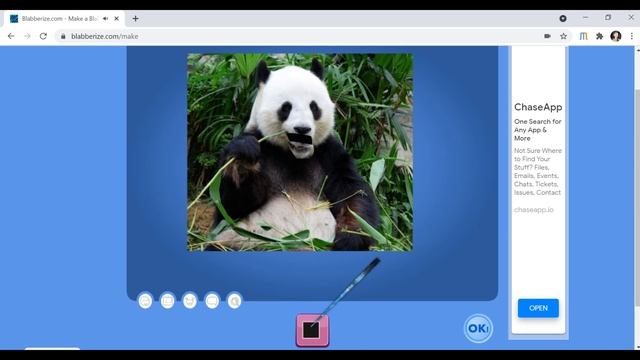Click 'Not Sure Where to Find Your Stuff?' text
This screenshot has width=640, height=360.
tap(538, 159)
